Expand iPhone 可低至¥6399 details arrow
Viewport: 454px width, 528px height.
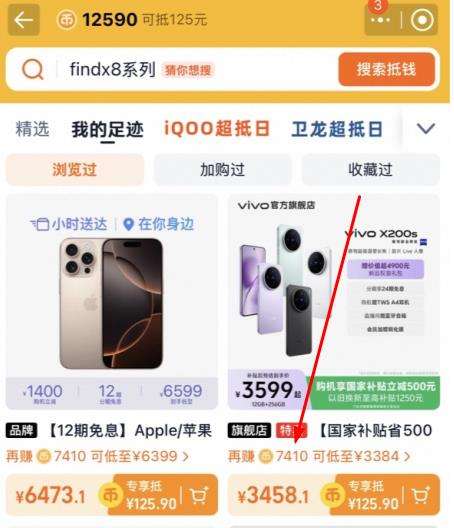[x=186, y=457]
